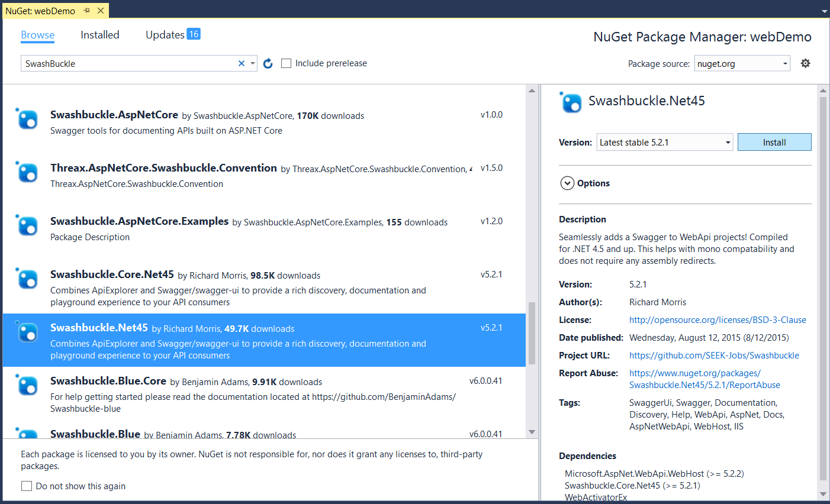The height and width of the screenshot is (504, 830).
Task: Click version v1.0.0 of Swashbuckle.AspNetCore
Action: pos(491,115)
